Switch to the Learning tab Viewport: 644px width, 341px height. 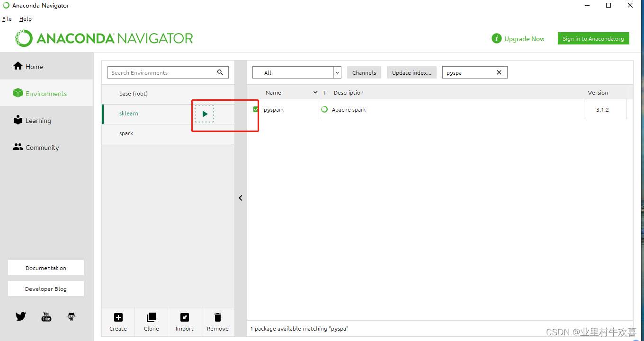coord(47,121)
